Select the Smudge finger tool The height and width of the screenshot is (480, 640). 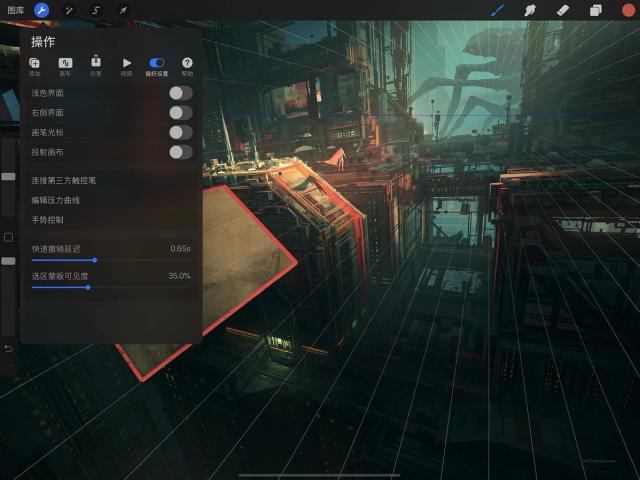click(x=530, y=10)
